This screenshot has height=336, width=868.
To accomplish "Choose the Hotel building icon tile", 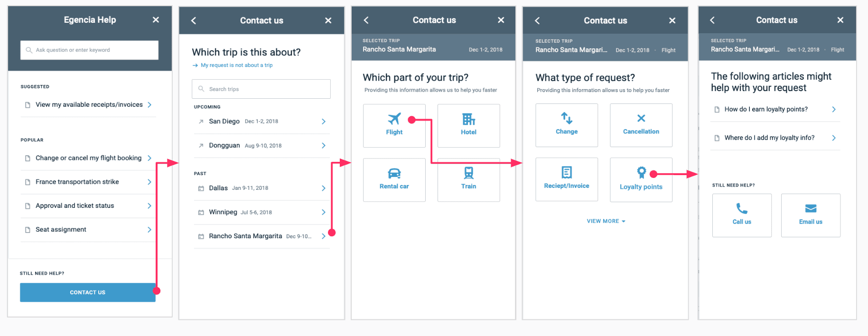I will click(468, 126).
